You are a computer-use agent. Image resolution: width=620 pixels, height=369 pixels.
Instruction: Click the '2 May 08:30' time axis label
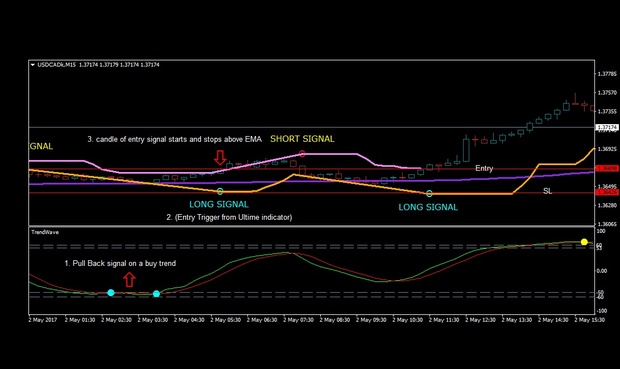(335, 320)
